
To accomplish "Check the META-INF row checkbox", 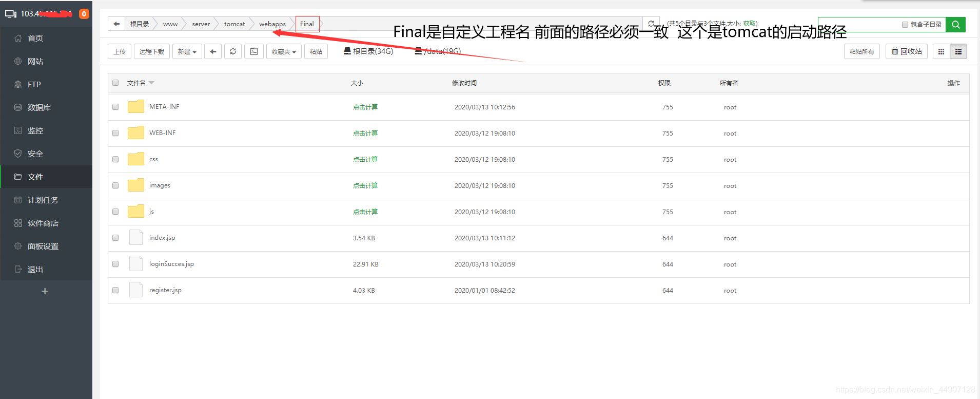I will 115,107.
